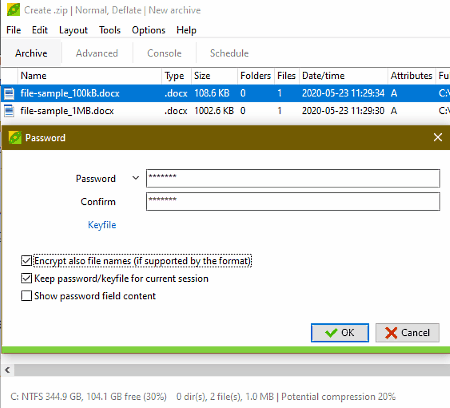Click the 1002.6 KB size cell
Screen dimensions: 450x408
tap(214, 111)
